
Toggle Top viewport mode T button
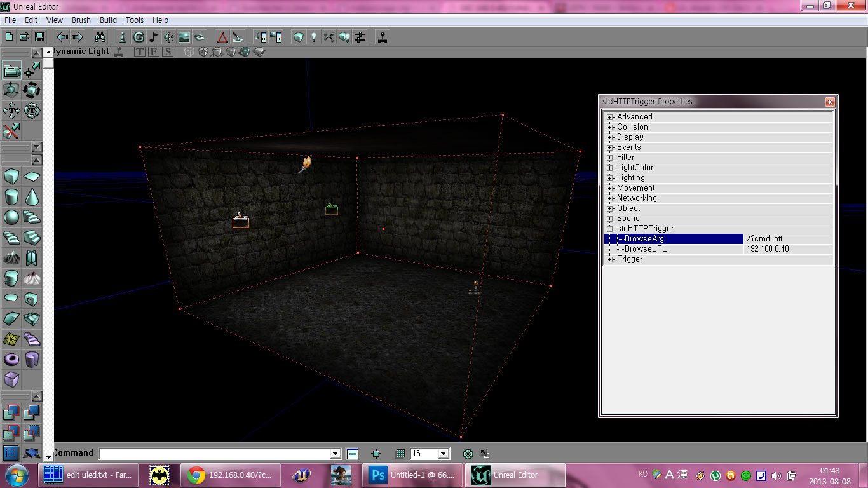pos(140,51)
